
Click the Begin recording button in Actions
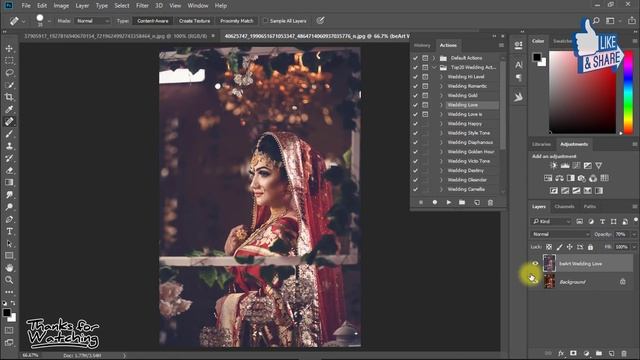[435, 202]
